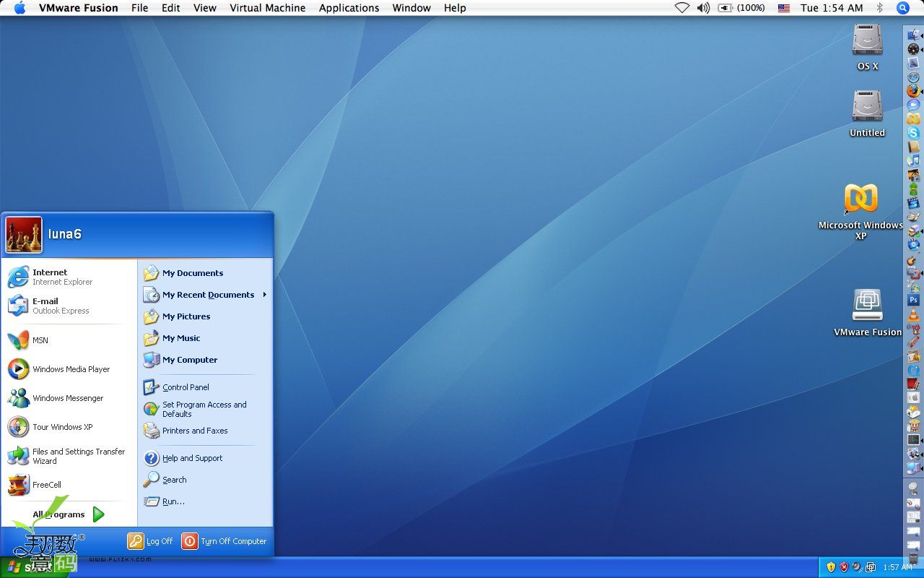Open the Edit menu

coord(171,8)
